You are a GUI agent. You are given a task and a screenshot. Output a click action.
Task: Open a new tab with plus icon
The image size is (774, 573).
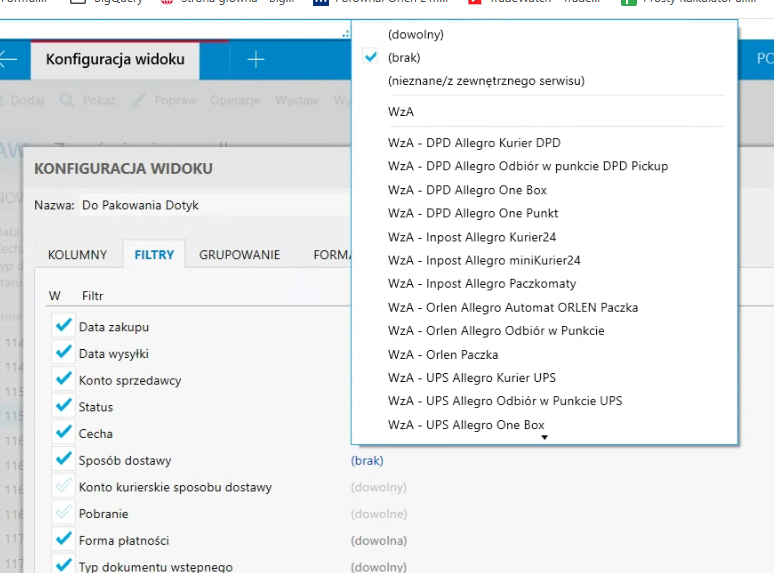click(256, 60)
